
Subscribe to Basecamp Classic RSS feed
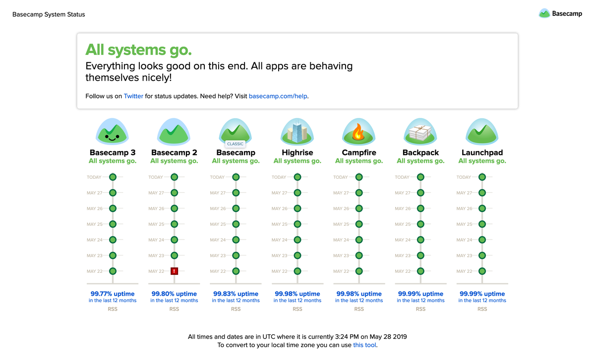point(236,309)
